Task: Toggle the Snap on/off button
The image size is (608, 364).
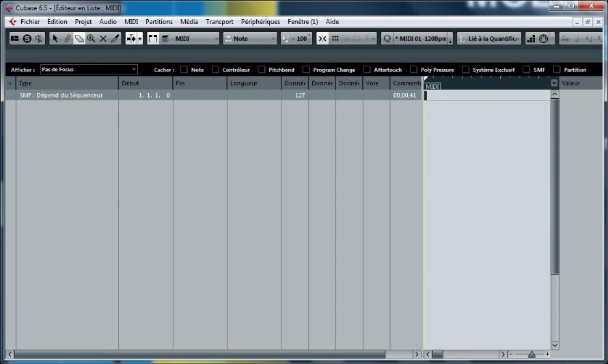Action: 322,38
